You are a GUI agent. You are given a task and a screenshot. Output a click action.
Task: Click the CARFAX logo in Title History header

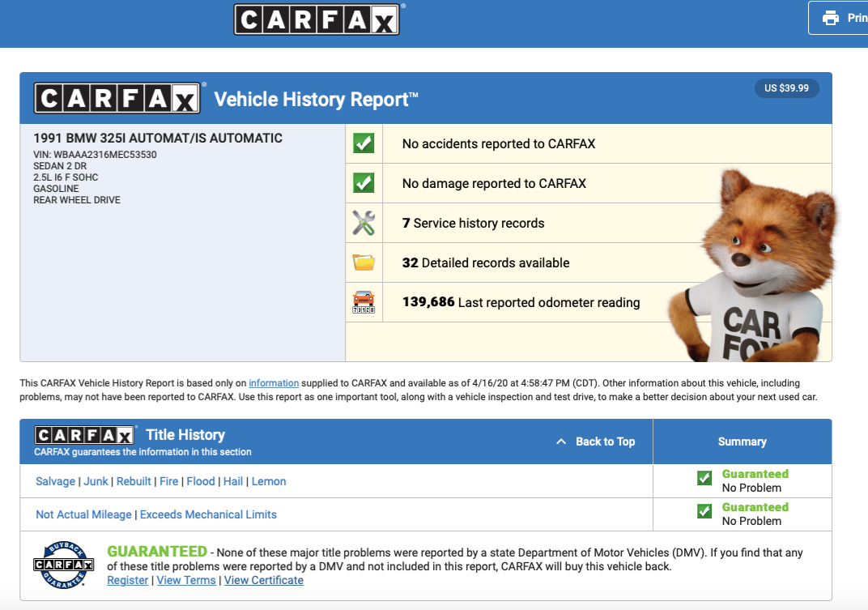[x=85, y=435]
